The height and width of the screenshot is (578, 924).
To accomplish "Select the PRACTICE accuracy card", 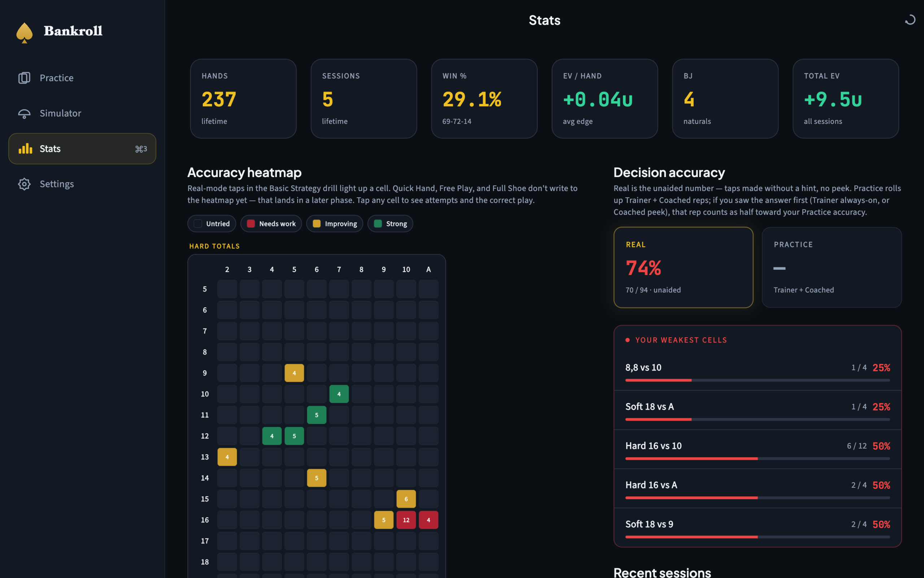I will pos(832,267).
